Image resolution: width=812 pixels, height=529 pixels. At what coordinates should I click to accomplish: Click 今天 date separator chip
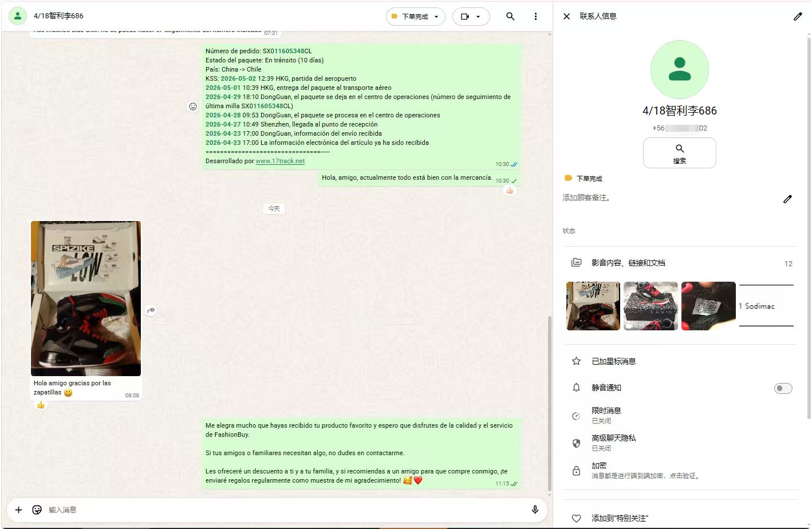pyautogui.click(x=274, y=209)
